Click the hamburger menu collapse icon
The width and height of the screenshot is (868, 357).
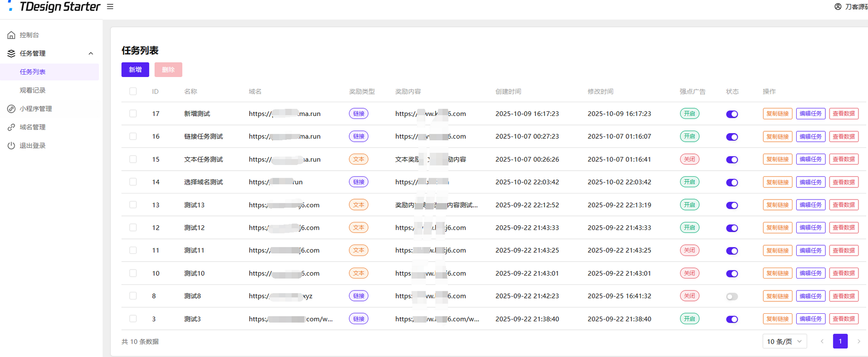point(110,7)
